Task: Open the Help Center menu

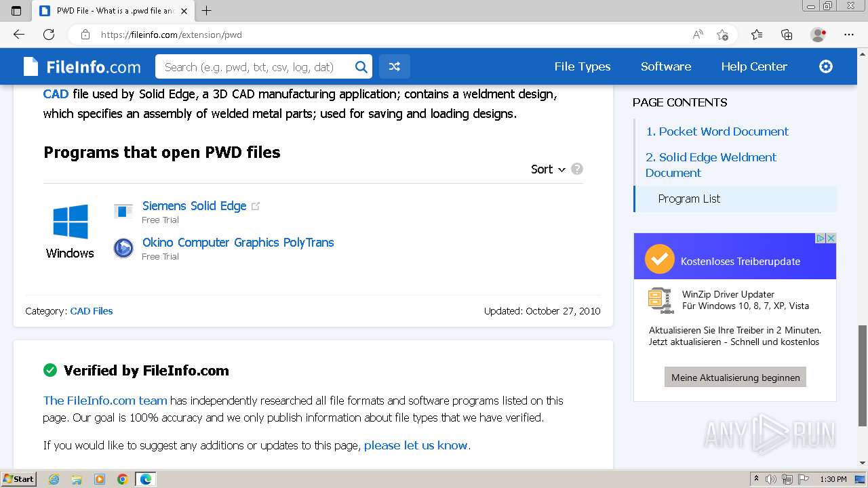Action: (754, 66)
